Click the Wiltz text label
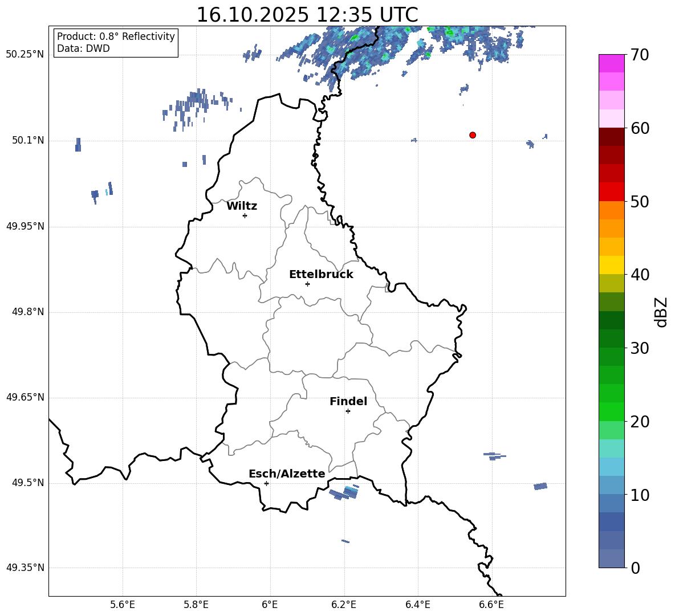This screenshot has height=616, width=675. tap(242, 206)
